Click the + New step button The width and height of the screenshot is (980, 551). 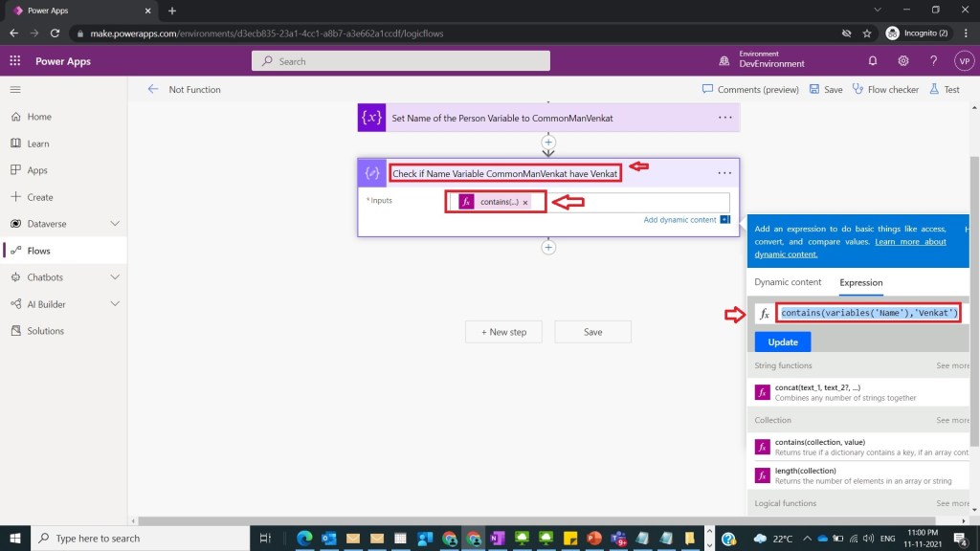[503, 332]
